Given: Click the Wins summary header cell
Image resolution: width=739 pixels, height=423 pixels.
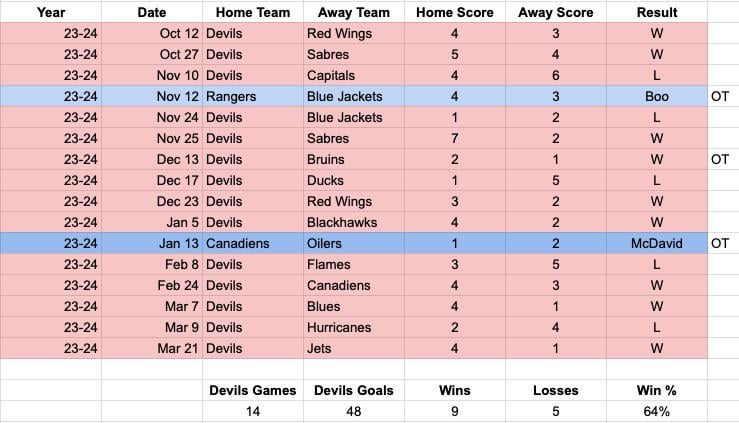Looking at the screenshot, I should point(454,390).
